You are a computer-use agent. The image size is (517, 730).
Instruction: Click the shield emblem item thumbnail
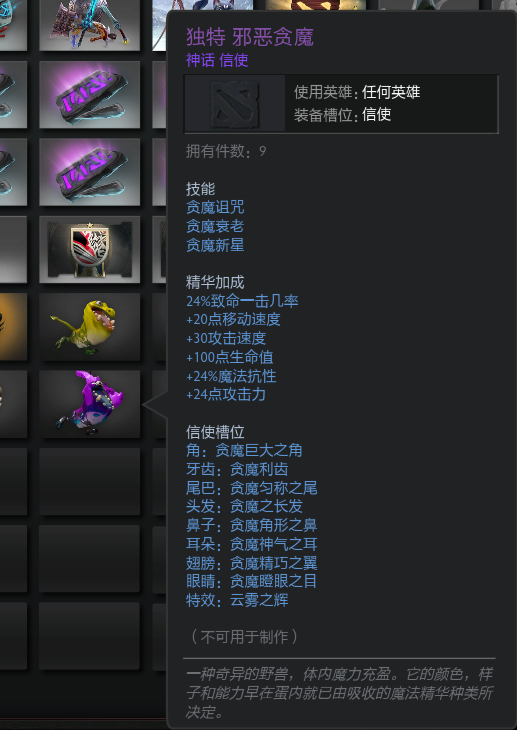click(x=89, y=250)
